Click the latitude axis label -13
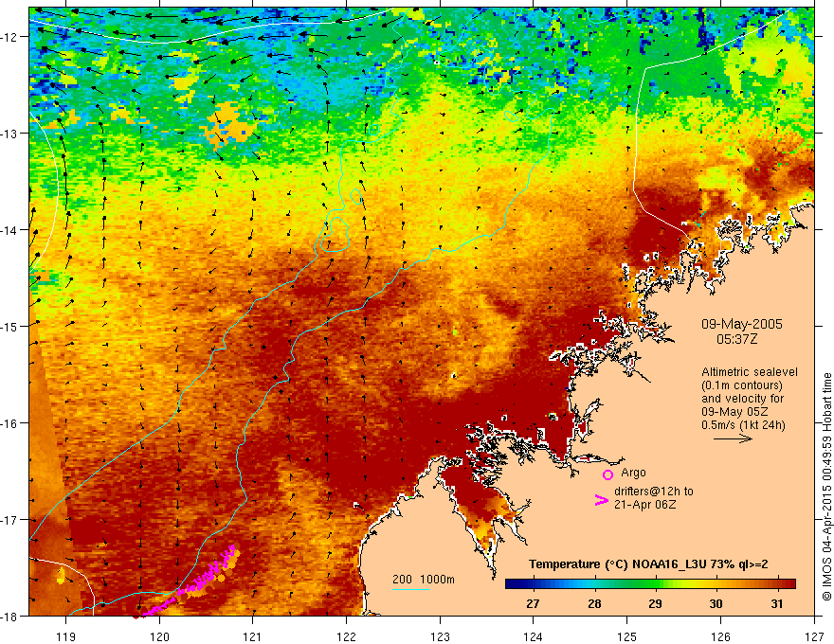Viewport: 834px width, 644px height. coord(9,134)
